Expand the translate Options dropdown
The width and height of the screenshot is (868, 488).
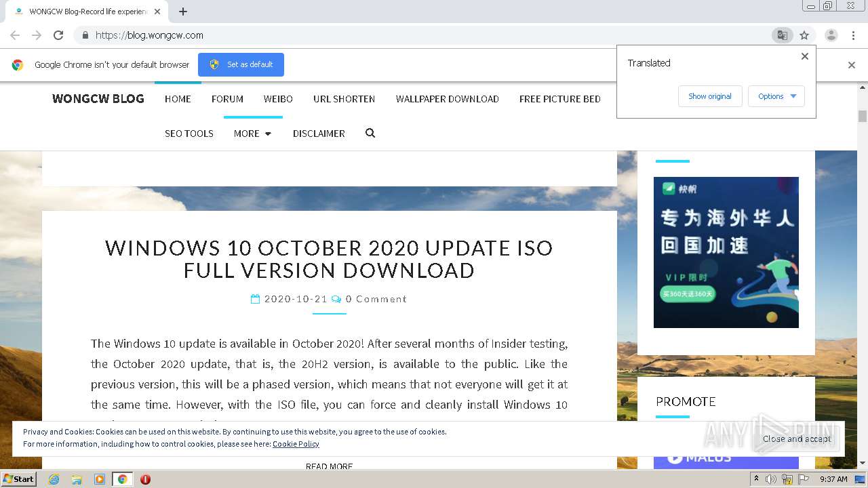tap(776, 96)
